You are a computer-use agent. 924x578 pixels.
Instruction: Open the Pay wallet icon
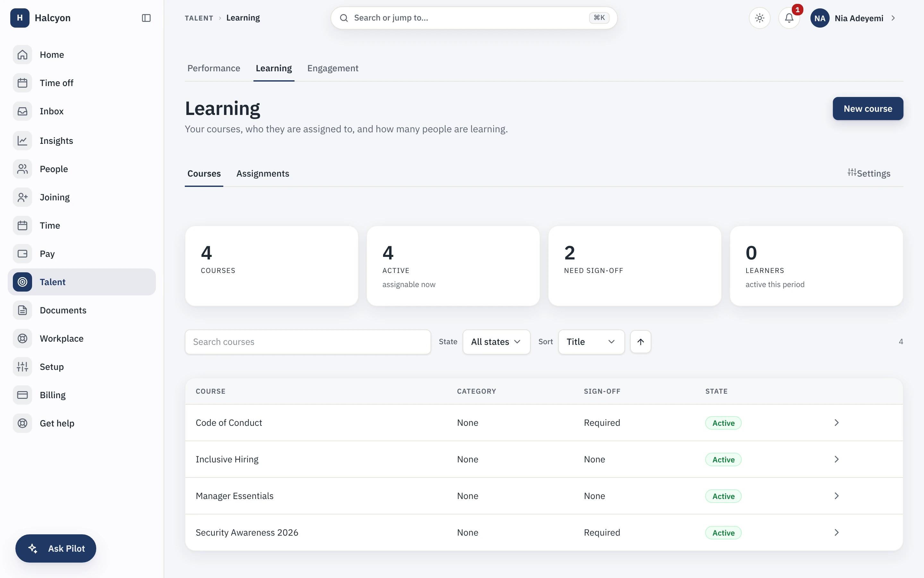click(x=22, y=254)
